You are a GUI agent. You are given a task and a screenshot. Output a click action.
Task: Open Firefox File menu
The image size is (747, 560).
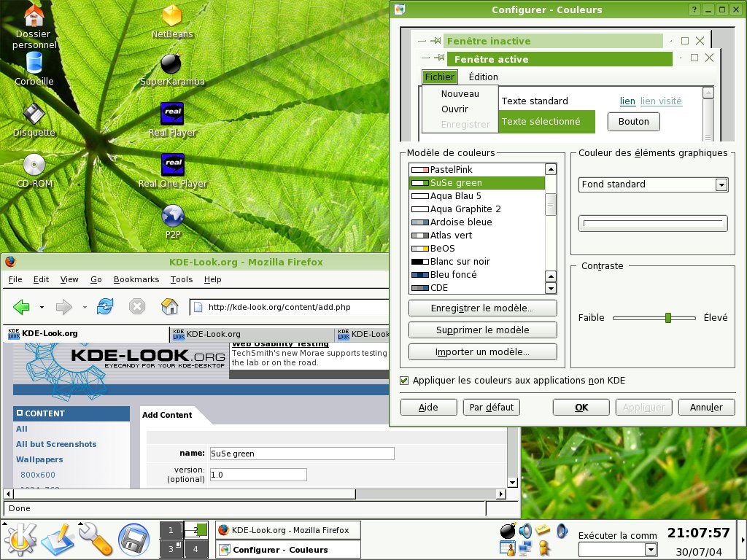click(x=15, y=279)
